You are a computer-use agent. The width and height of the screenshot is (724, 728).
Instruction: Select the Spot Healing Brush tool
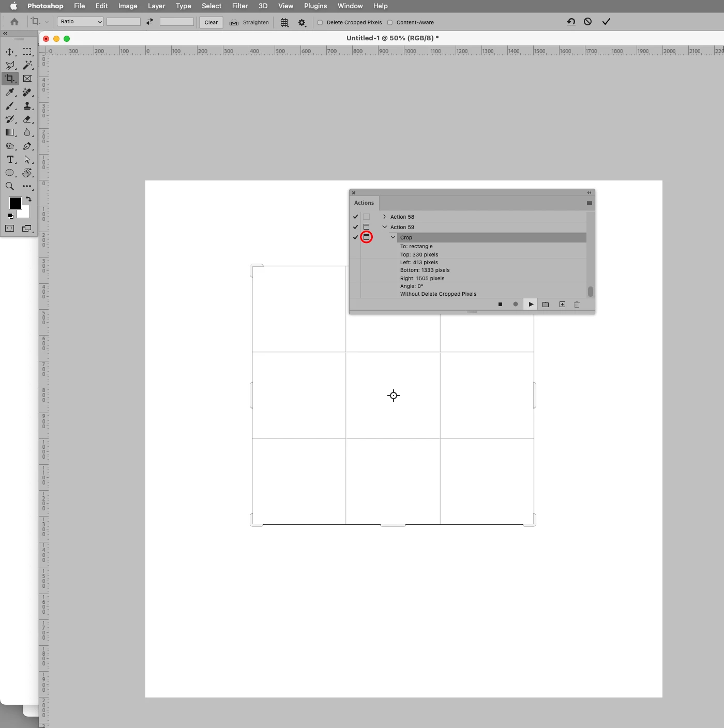pyautogui.click(x=27, y=92)
